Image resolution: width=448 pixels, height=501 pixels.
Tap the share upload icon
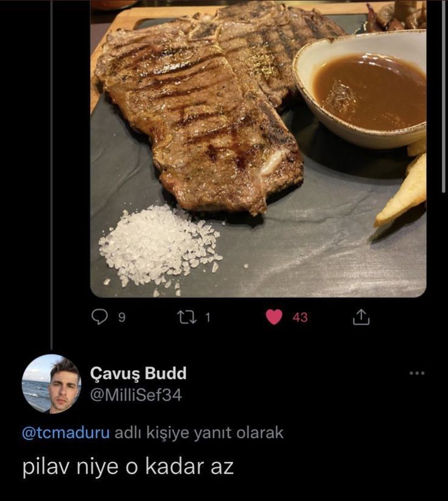pyautogui.click(x=361, y=317)
